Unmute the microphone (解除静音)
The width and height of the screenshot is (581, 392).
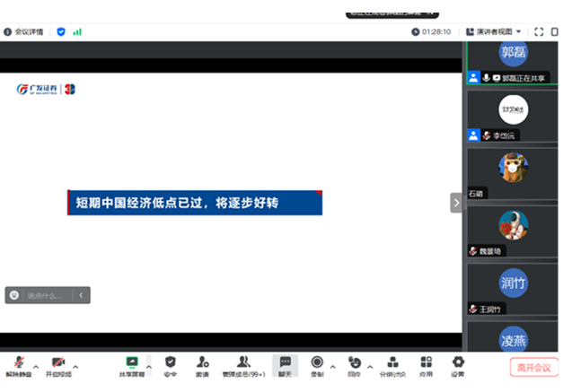(18, 363)
